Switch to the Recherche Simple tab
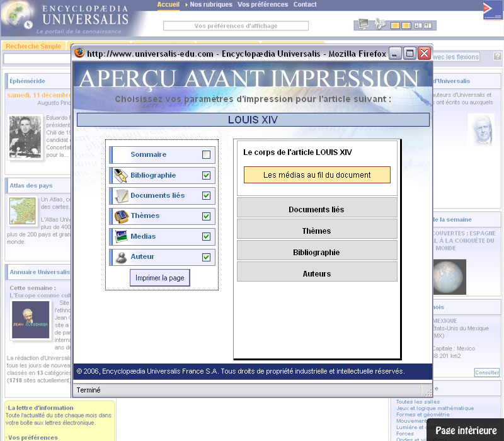 click(33, 46)
